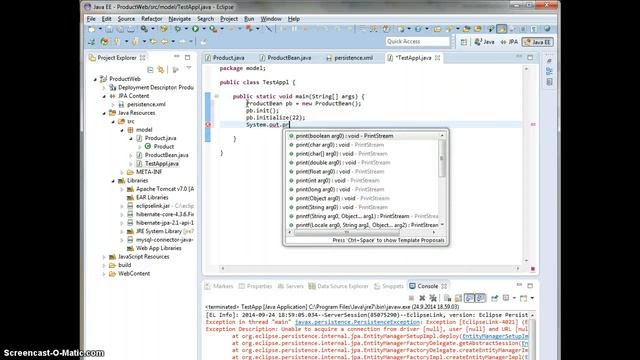The height and width of the screenshot is (360, 640).
Task: Open Project Explorer view menu arrow
Action: (189, 68)
